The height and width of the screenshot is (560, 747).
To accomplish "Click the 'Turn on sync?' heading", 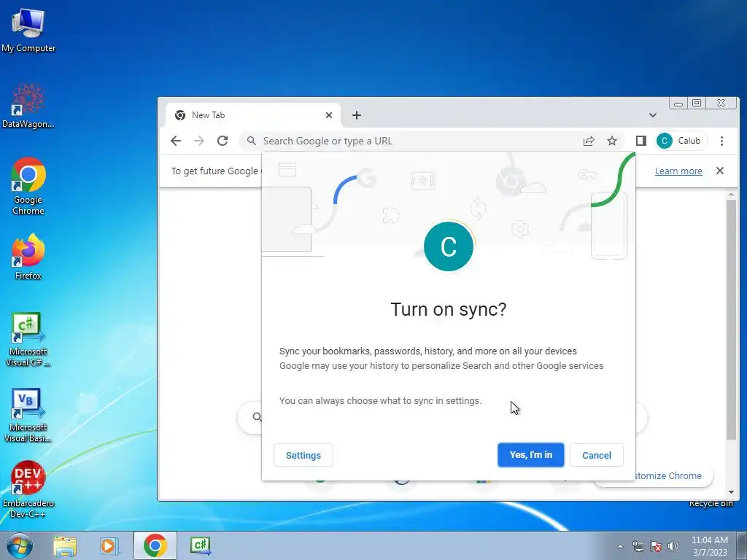I will tap(449, 309).
